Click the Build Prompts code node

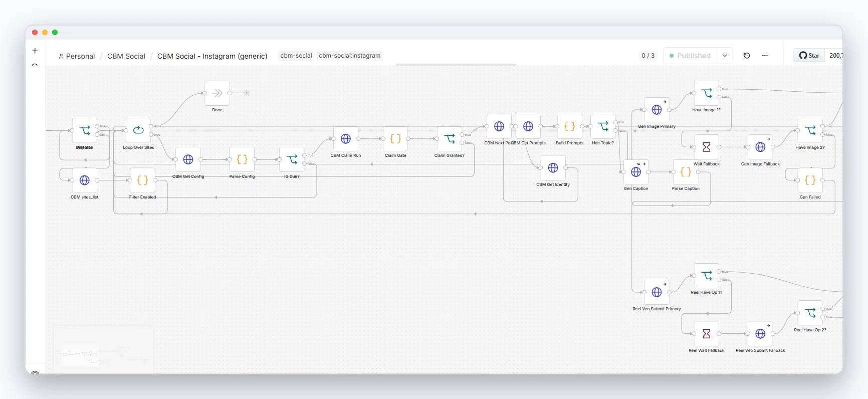(x=570, y=126)
